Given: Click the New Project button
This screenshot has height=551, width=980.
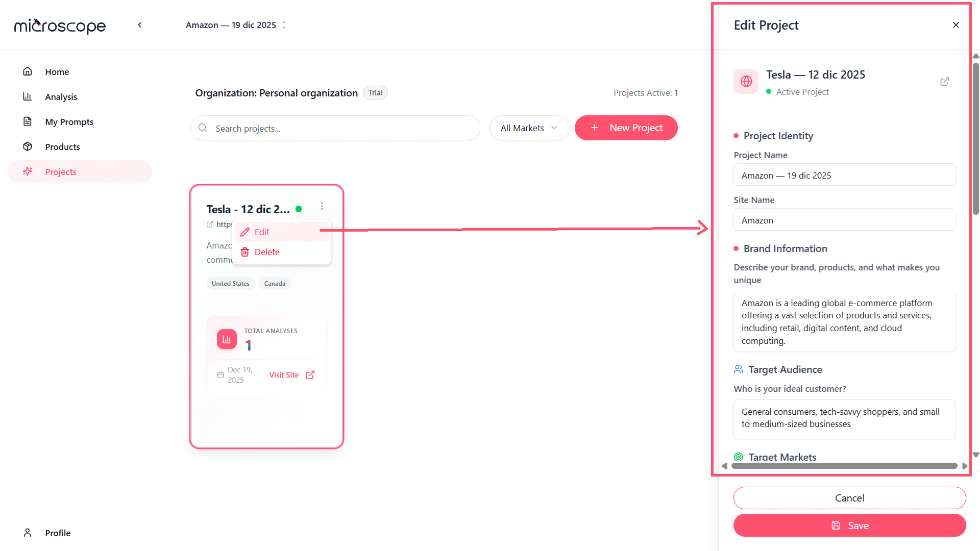Looking at the screenshot, I should 626,128.
